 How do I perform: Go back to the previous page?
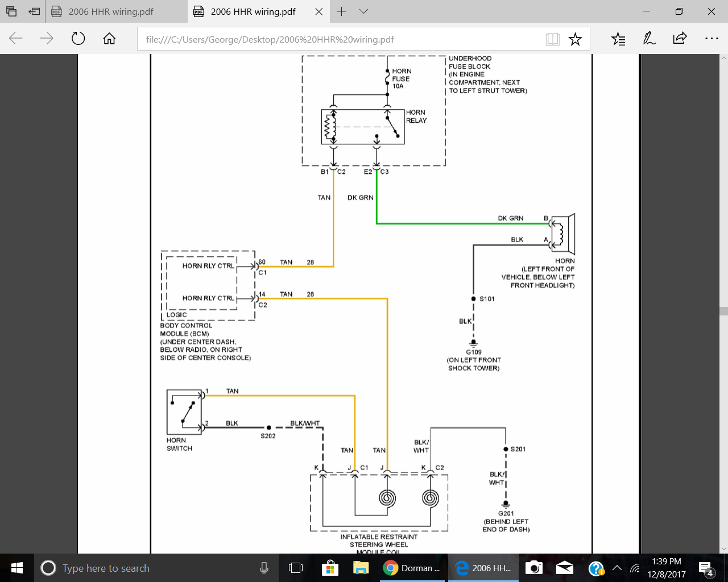pos(16,39)
